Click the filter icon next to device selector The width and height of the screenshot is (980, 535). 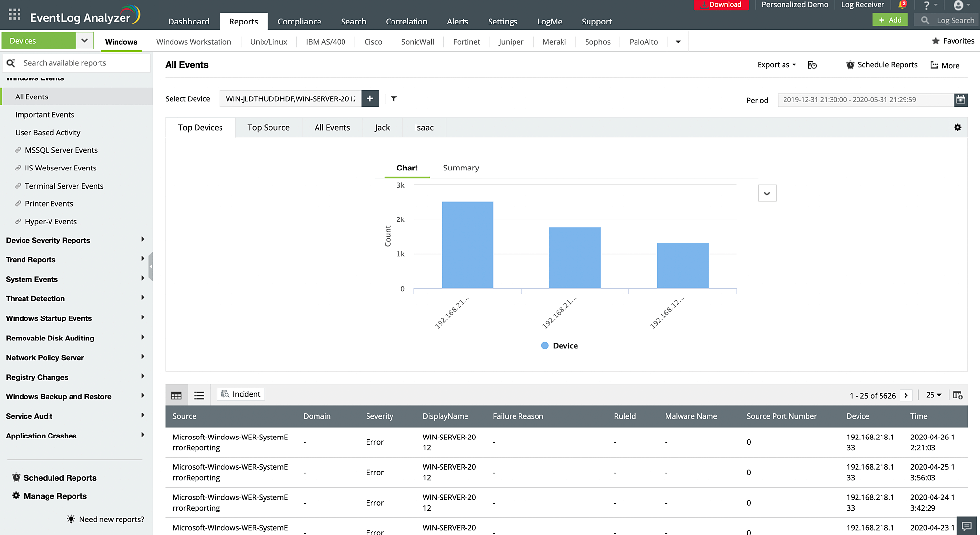[x=393, y=99]
